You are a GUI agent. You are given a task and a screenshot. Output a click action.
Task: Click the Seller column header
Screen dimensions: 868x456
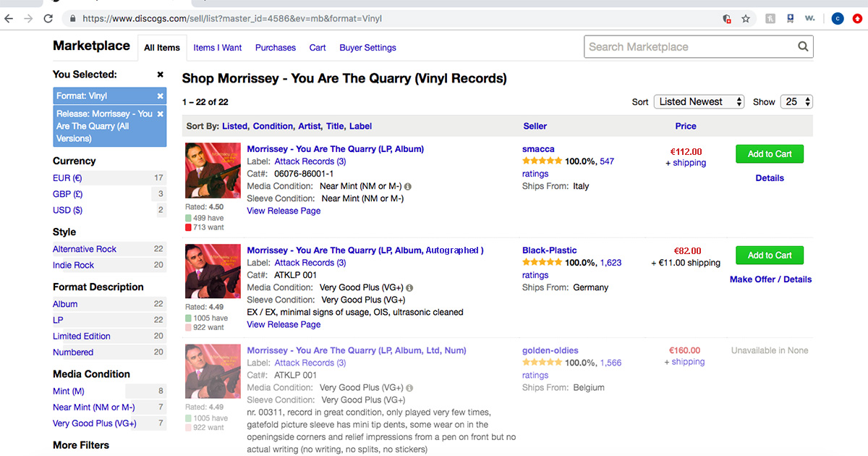[535, 126]
